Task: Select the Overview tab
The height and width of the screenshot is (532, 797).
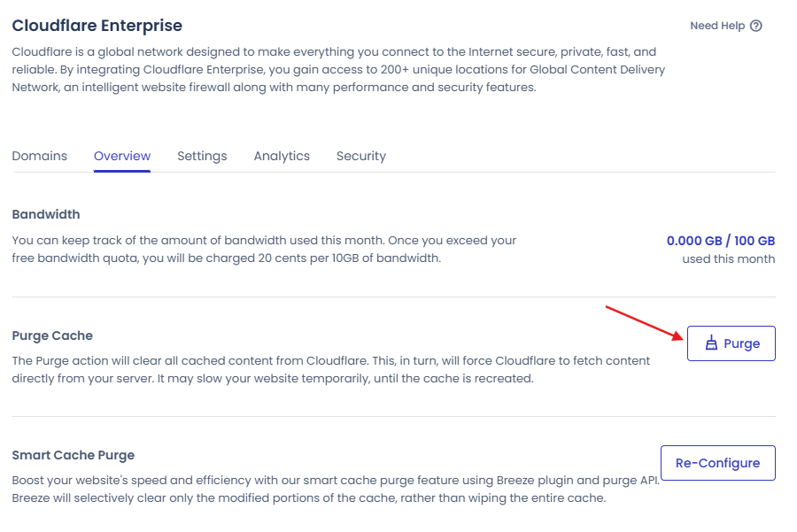Action: click(122, 156)
